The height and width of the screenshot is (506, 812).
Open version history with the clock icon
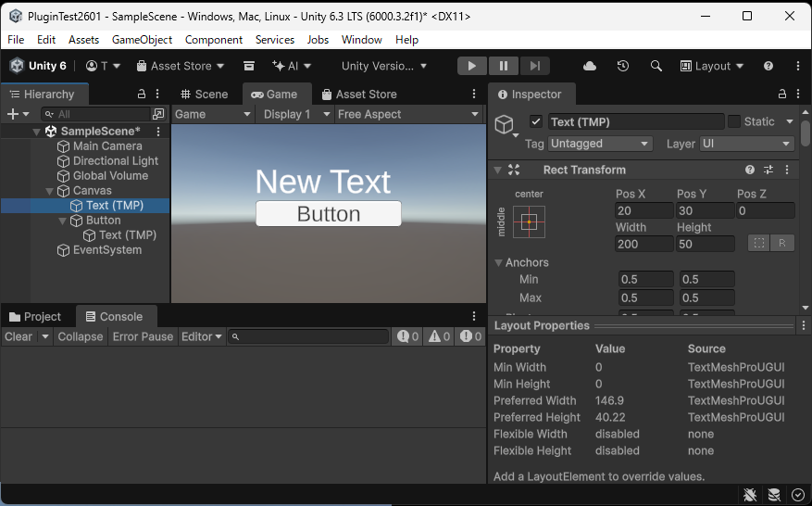[623, 66]
